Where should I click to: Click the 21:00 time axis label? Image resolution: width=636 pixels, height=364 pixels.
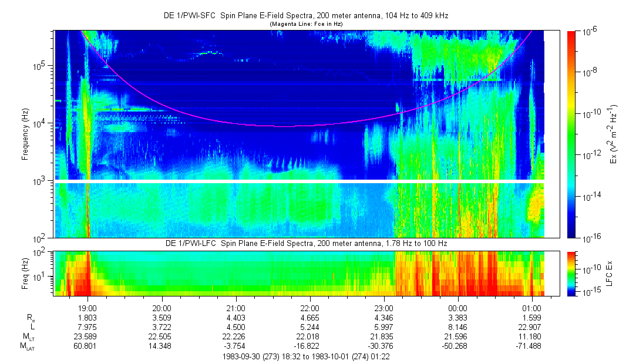tap(235, 308)
